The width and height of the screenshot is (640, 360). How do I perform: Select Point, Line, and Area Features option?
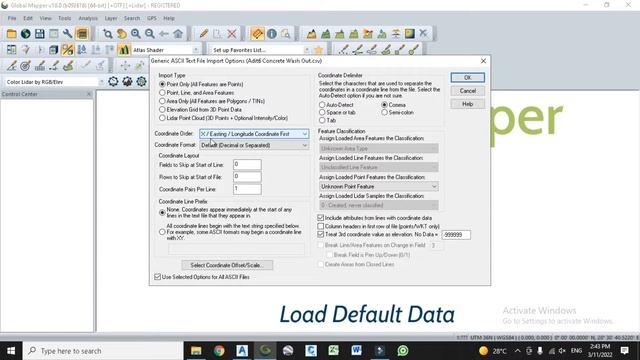[x=162, y=93]
